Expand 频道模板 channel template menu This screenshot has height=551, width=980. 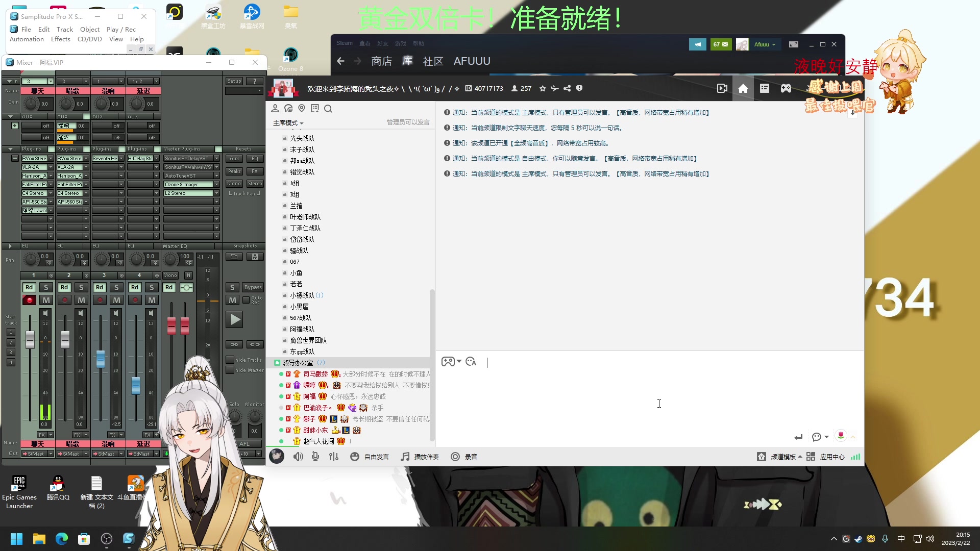[x=786, y=457]
